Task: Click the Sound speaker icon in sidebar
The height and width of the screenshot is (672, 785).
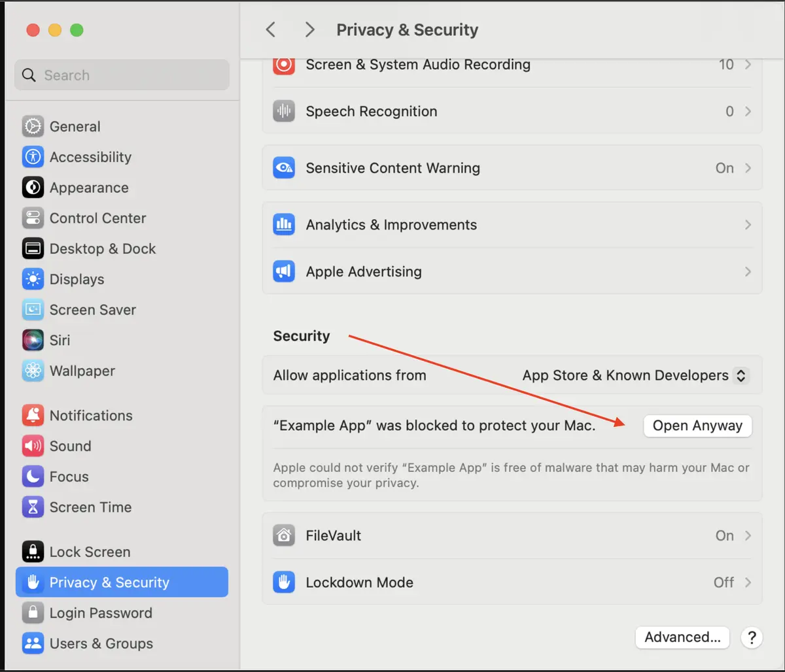Action: point(33,446)
